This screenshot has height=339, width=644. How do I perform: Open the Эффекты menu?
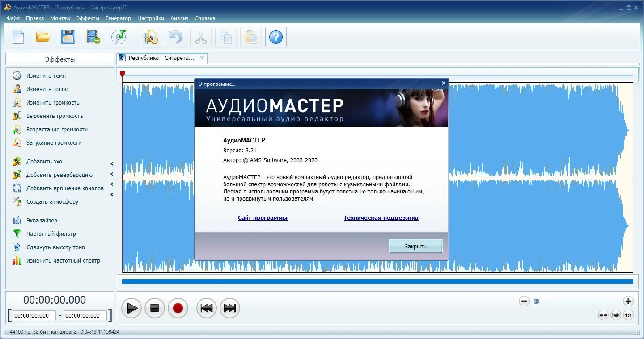click(88, 18)
